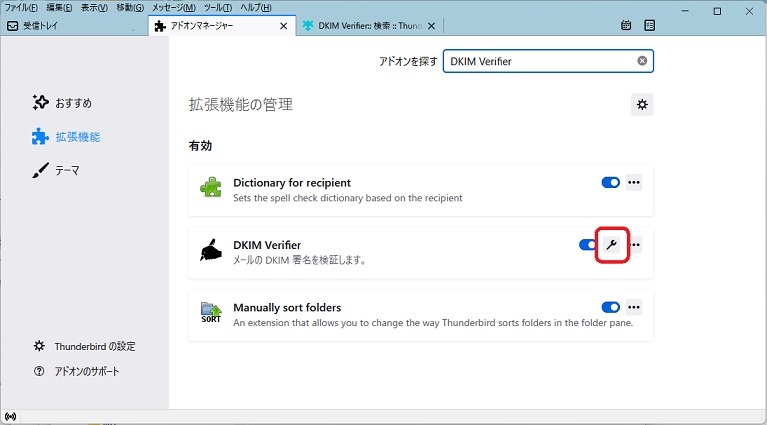Click into the アドオンを探す search box
This screenshot has height=425, width=767.
pyautogui.click(x=540, y=61)
